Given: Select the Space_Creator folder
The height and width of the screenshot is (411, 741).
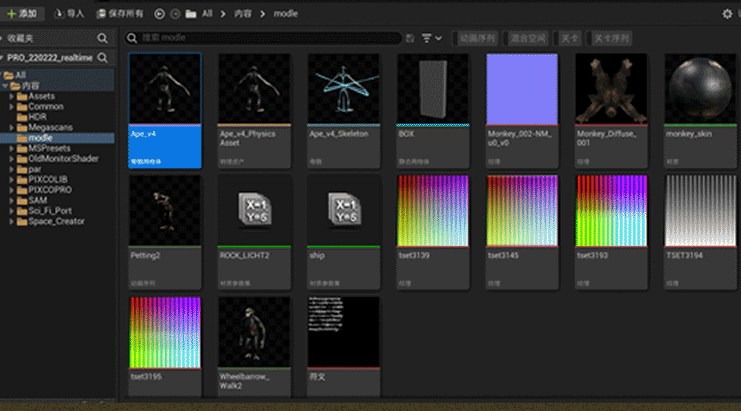Looking at the screenshot, I should tap(57, 221).
